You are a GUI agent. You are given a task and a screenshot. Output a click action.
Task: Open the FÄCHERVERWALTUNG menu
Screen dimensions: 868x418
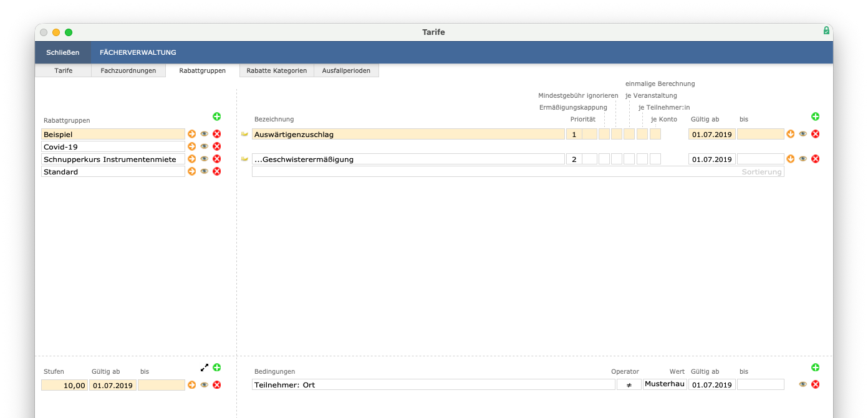[138, 52]
